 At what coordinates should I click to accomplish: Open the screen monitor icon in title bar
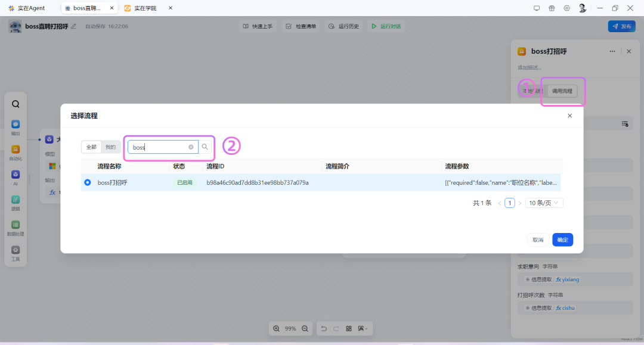(x=537, y=8)
